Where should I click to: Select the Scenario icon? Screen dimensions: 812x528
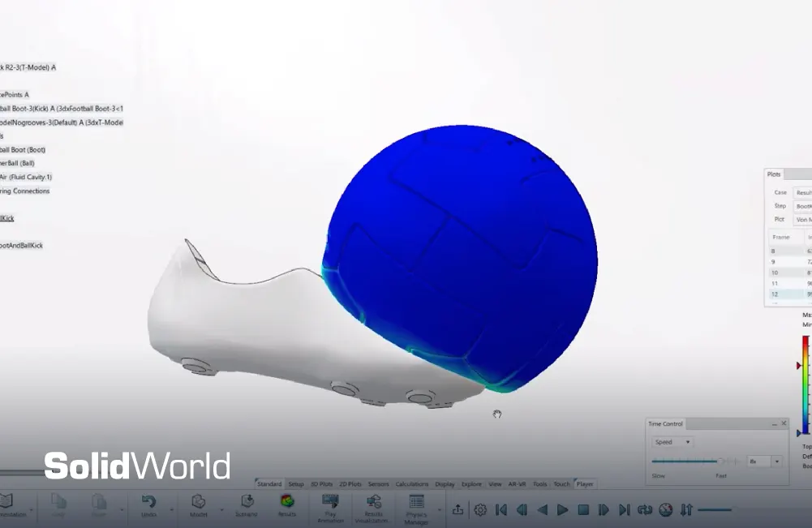click(x=247, y=501)
